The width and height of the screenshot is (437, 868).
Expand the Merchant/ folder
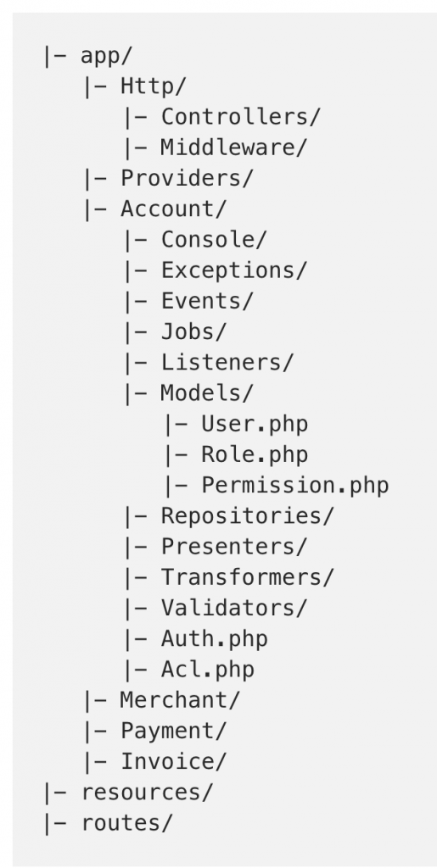point(180,700)
